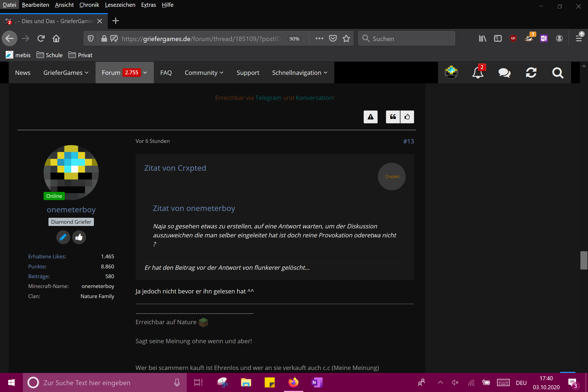Open the notifications bell in the forum header
588x392 pixels.
478,73
